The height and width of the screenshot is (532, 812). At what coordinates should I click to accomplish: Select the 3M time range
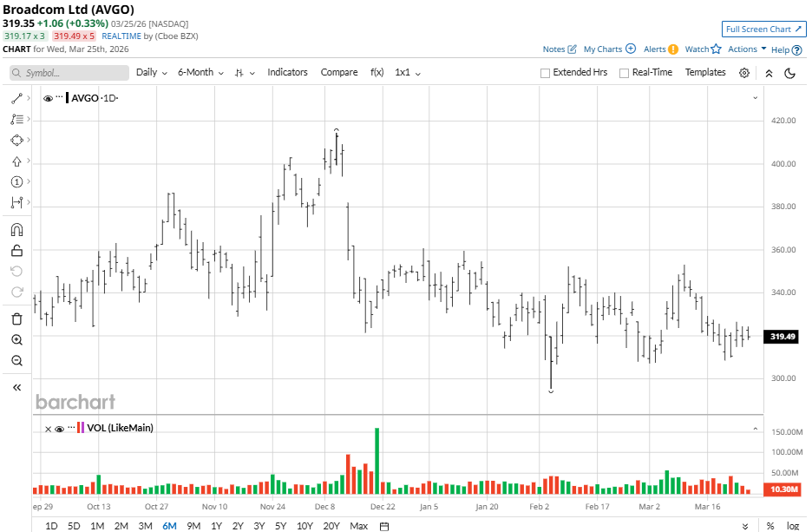(145, 526)
